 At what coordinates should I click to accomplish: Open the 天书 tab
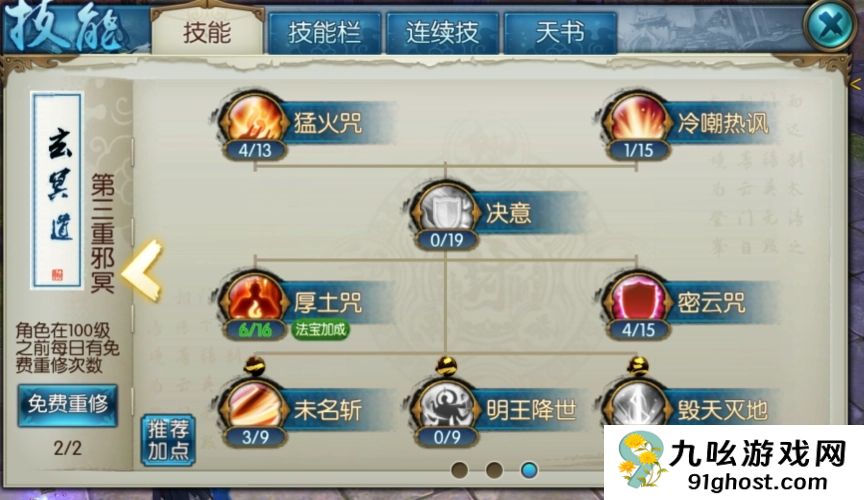click(x=560, y=33)
